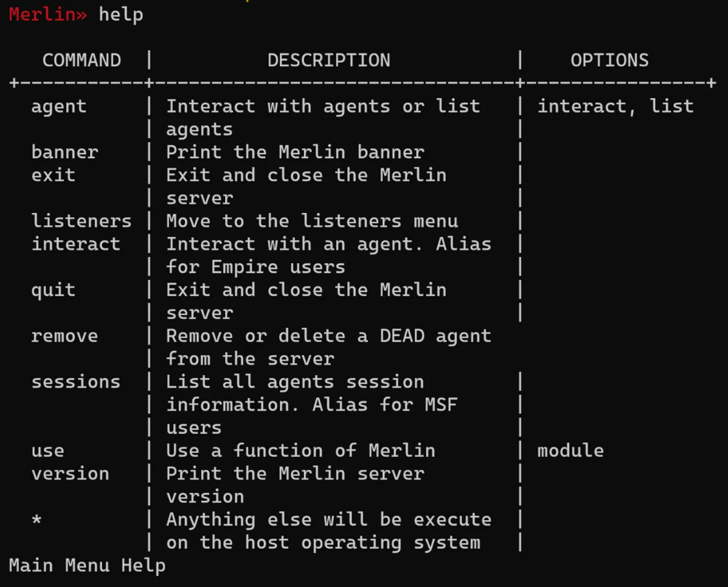Click the "remove" command name
Image resolution: width=728 pixels, height=587 pixels.
pos(64,336)
